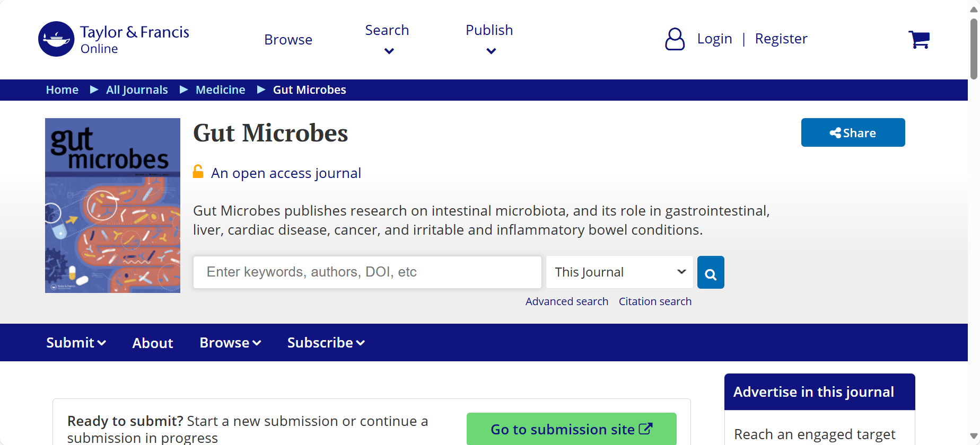Click the Taylor & Francis Online logo

tap(113, 39)
